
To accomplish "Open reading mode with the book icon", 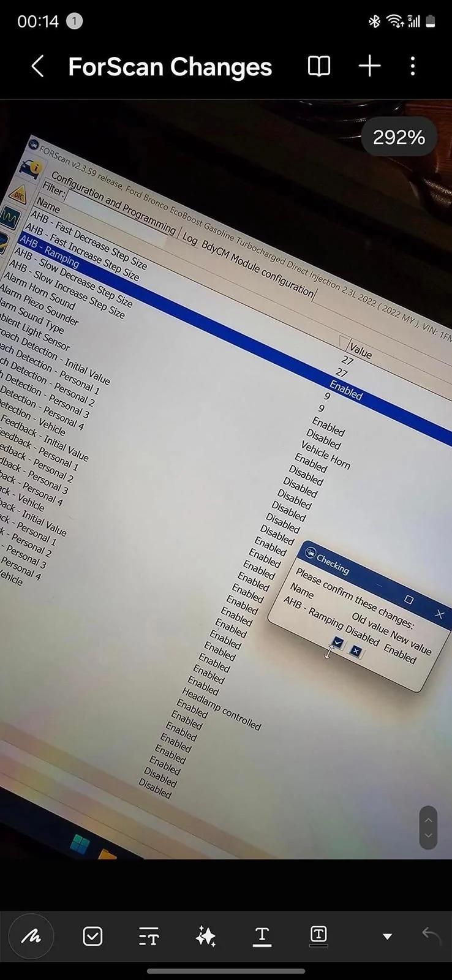I will click(x=318, y=66).
